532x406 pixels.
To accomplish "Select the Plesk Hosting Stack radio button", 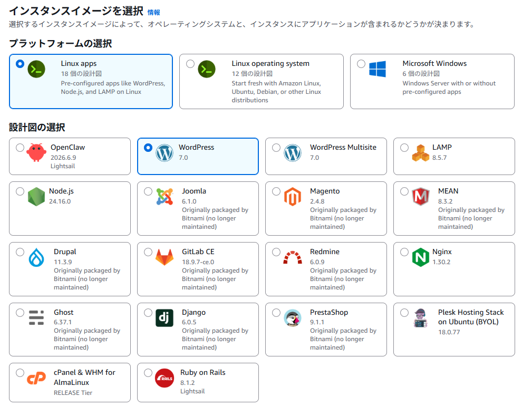I will (x=404, y=312).
